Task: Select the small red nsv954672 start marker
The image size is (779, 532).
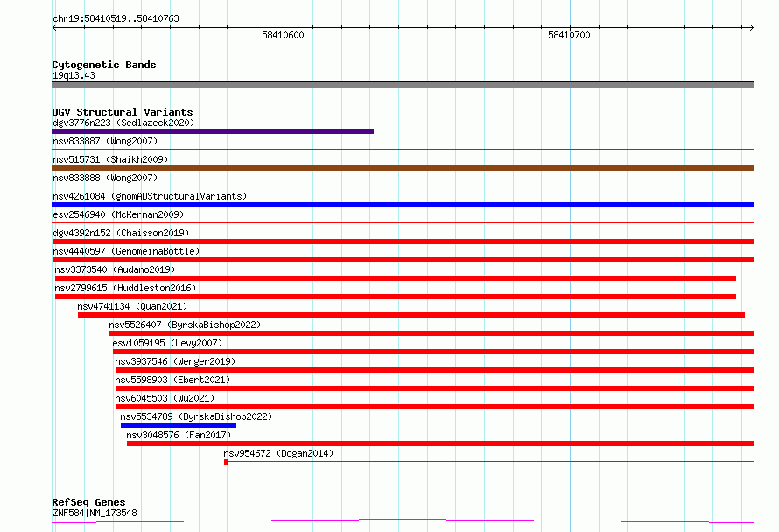Action: click(x=226, y=462)
